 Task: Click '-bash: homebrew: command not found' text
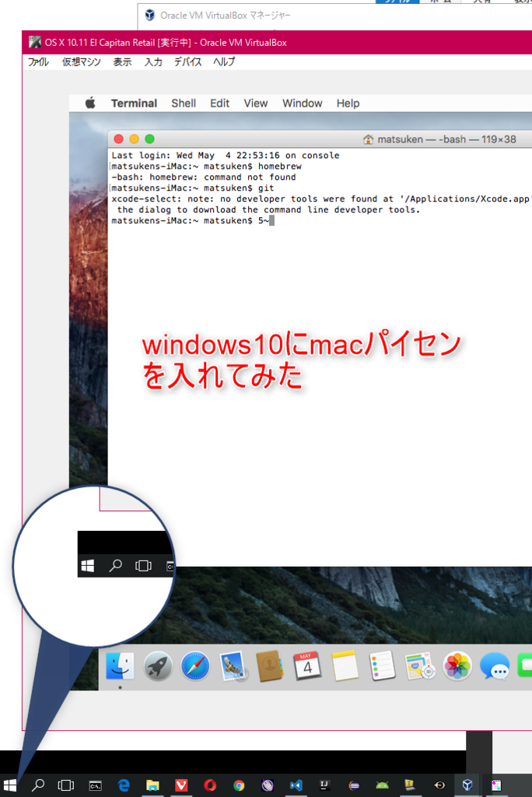(x=203, y=177)
